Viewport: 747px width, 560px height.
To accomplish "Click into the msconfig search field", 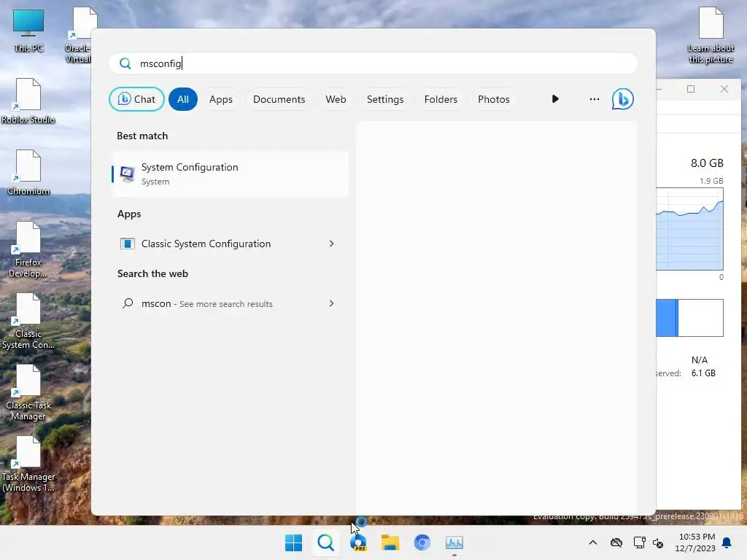I will tap(373, 63).
